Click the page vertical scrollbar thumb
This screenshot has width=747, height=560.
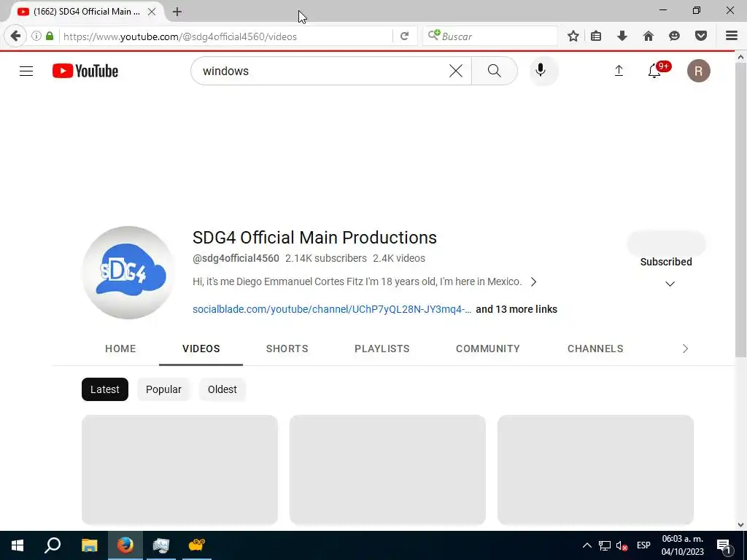click(x=740, y=209)
